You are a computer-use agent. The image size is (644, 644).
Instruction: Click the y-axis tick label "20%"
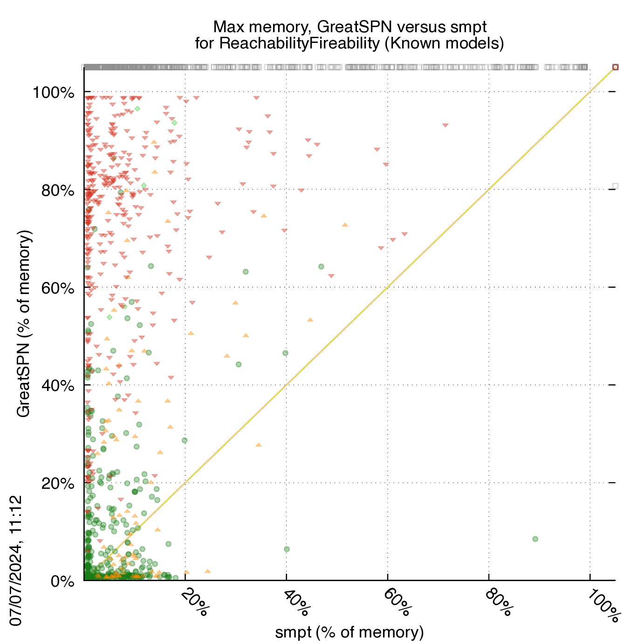click(x=58, y=484)
